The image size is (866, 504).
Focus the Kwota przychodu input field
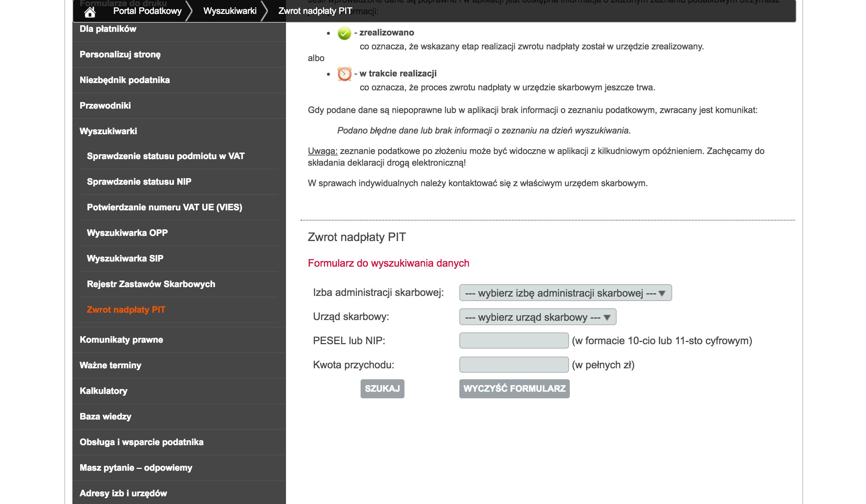pos(513,365)
